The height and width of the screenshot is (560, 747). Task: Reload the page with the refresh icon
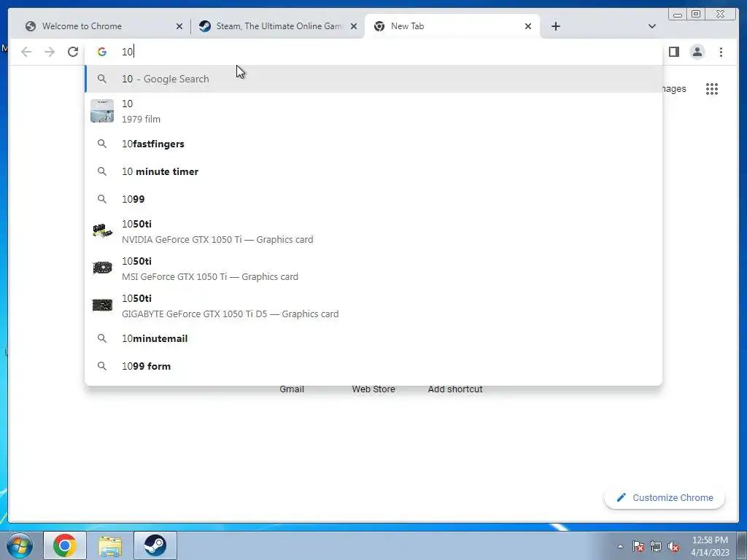click(x=73, y=52)
